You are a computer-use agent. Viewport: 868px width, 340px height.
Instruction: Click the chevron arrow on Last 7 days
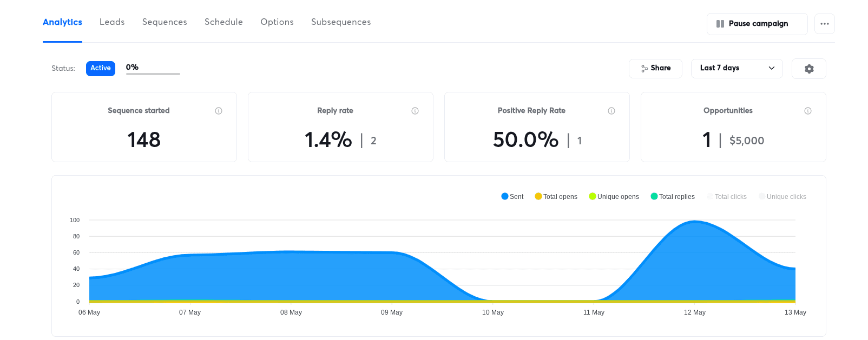click(x=772, y=68)
